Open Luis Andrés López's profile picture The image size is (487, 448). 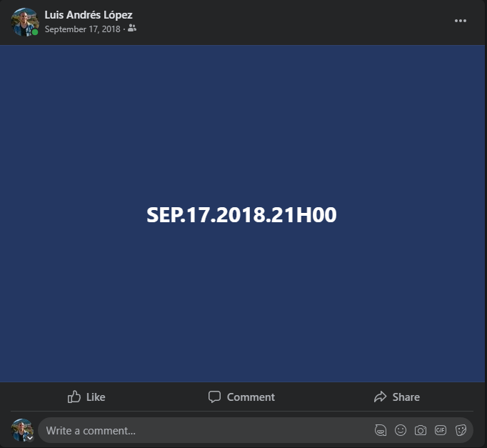coord(25,21)
